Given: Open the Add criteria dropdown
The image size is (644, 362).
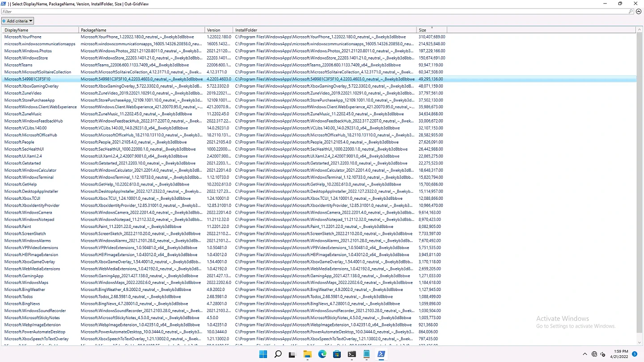Looking at the screenshot, I should 17,21.
